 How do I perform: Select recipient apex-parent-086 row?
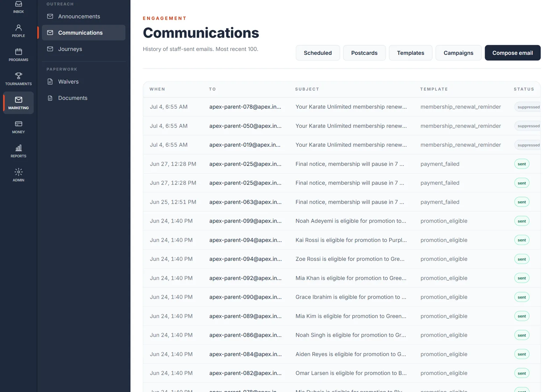pyautogui.click(x=245, y=335)
